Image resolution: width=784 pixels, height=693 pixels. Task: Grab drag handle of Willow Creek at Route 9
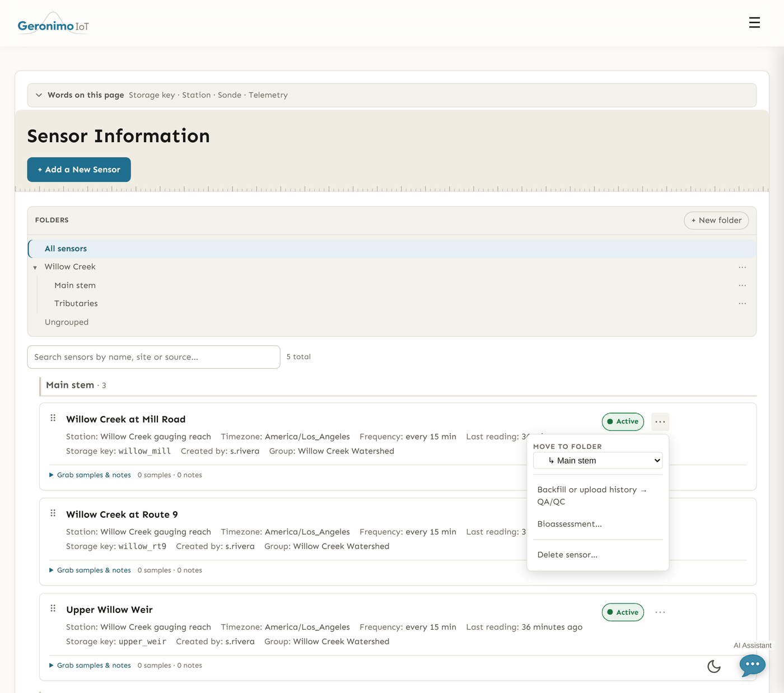(53, 513)
